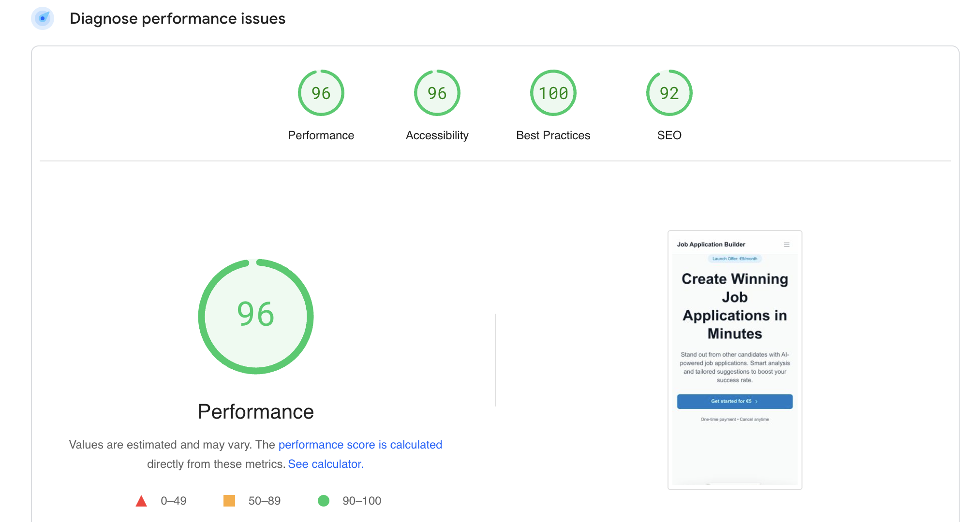Jump to the Best Practices category label
Viewport: 980px width, 522px height.
(553, 135)
